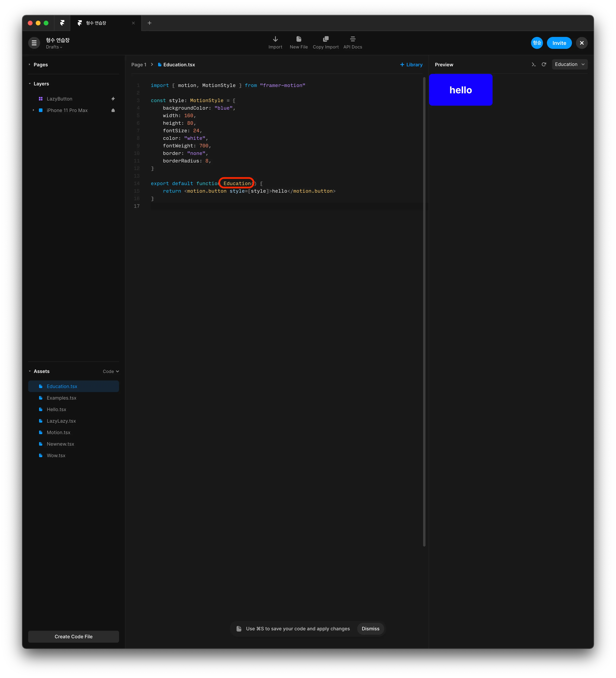The width and height of the screenshot is (616, 678).
Task: Select the LazyButton layer
Action: point(74,99)
